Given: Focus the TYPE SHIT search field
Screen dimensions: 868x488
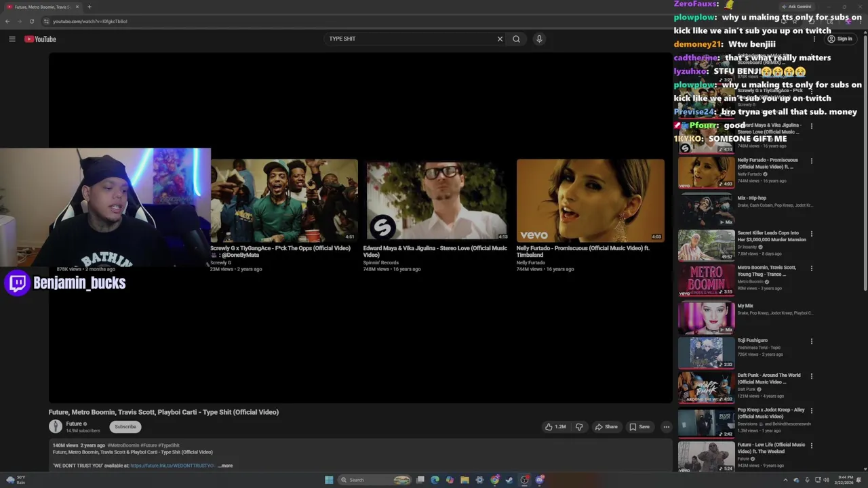Looking at the screenshot, I should click(x=410, y=39).
